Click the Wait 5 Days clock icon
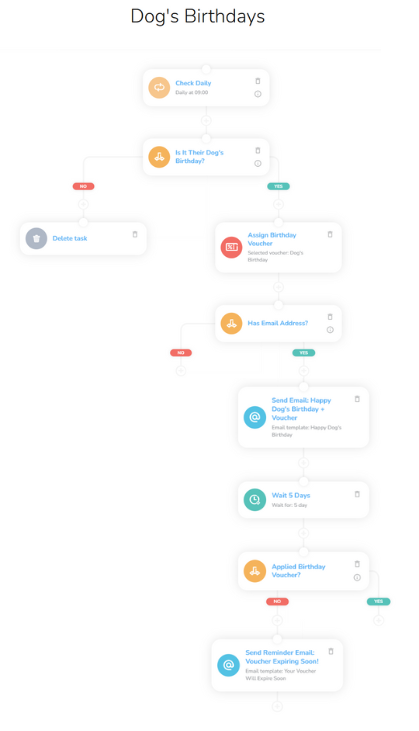 255,500
